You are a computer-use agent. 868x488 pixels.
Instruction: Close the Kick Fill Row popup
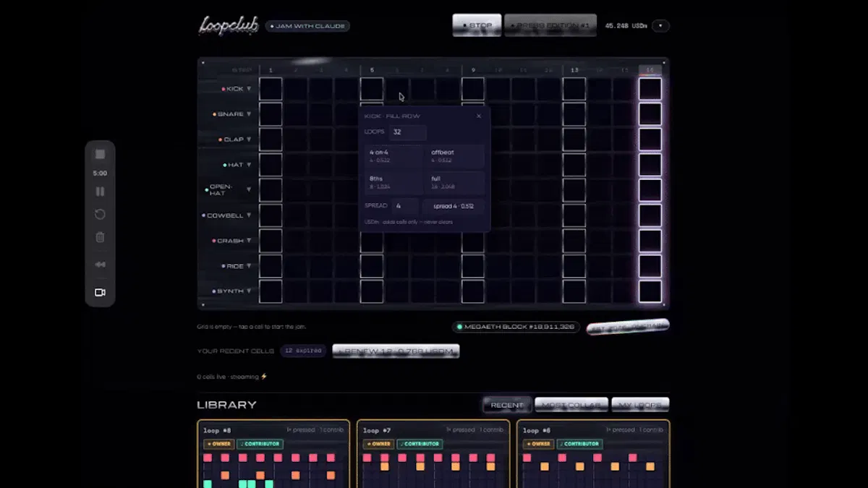(x=479, y=116)
